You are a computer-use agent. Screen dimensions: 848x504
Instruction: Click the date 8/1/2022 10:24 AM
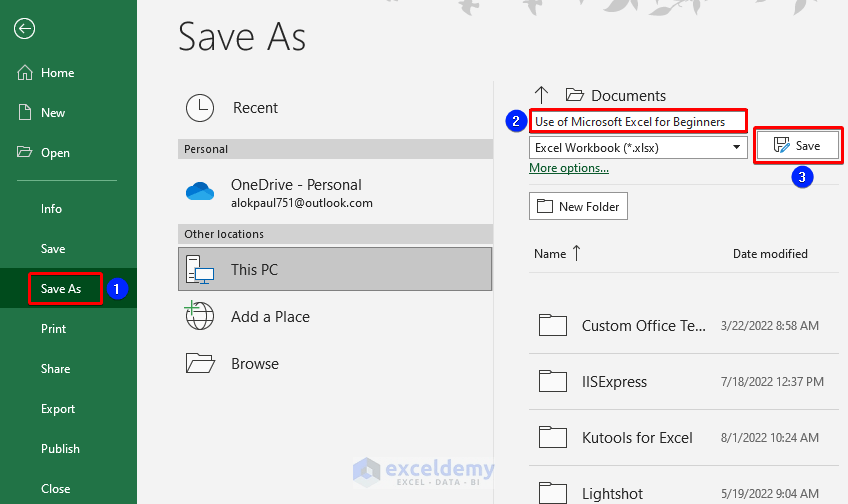(x=770, y=437)
